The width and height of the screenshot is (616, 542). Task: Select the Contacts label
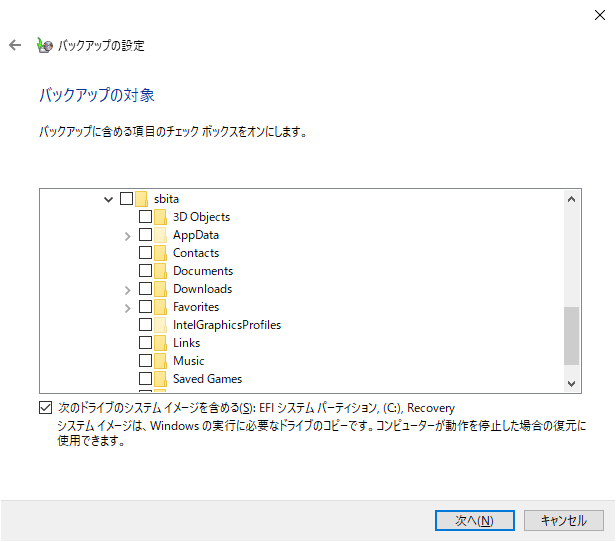196,253
